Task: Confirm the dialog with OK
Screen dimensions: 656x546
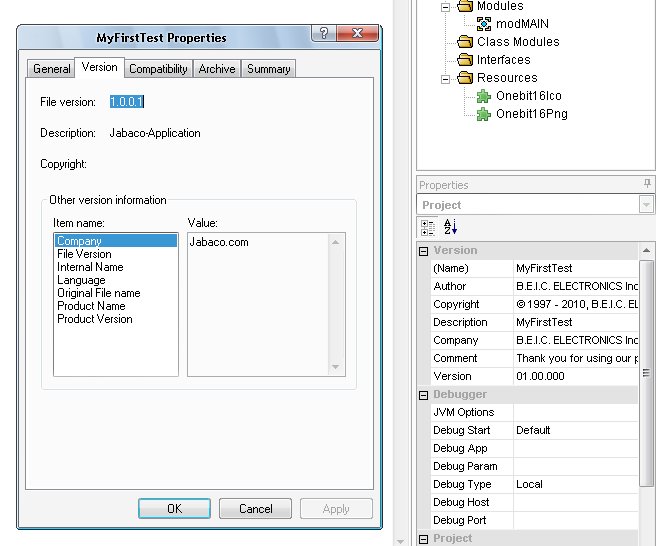Action: coord(174,508)
